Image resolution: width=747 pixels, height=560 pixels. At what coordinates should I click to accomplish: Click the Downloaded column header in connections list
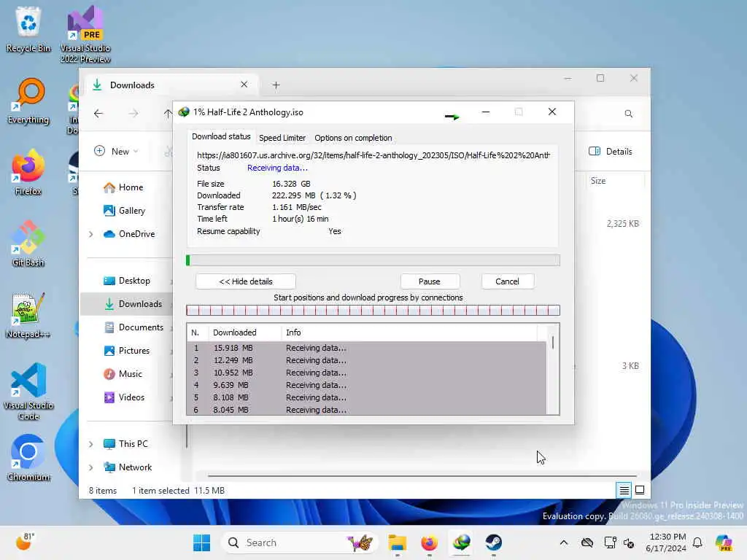coord(246,332)
